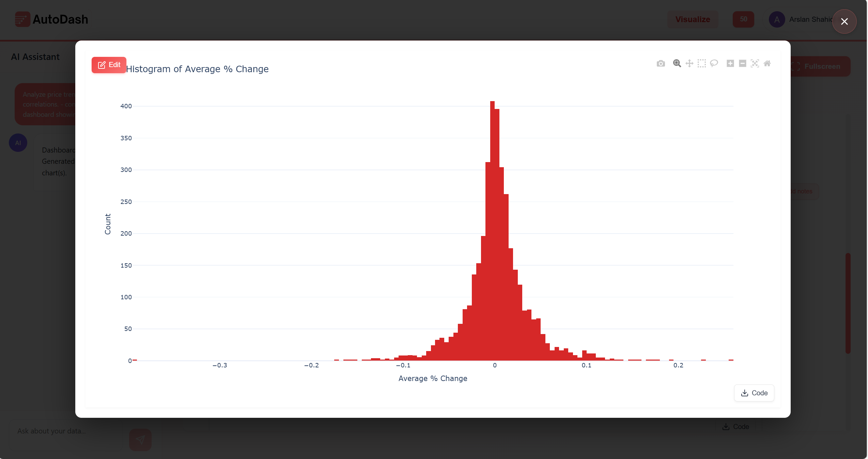
Task: Select the Zoom magnifier tool
Action: click(x=677, y=64)
